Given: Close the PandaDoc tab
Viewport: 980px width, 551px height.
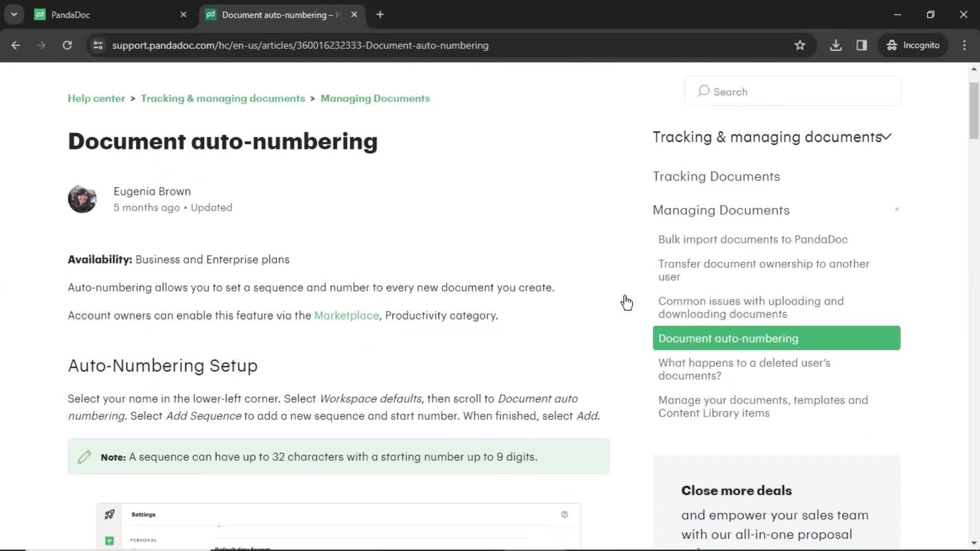Looking at the screenshot, I should pyautogui.click(x=184, y=15).
